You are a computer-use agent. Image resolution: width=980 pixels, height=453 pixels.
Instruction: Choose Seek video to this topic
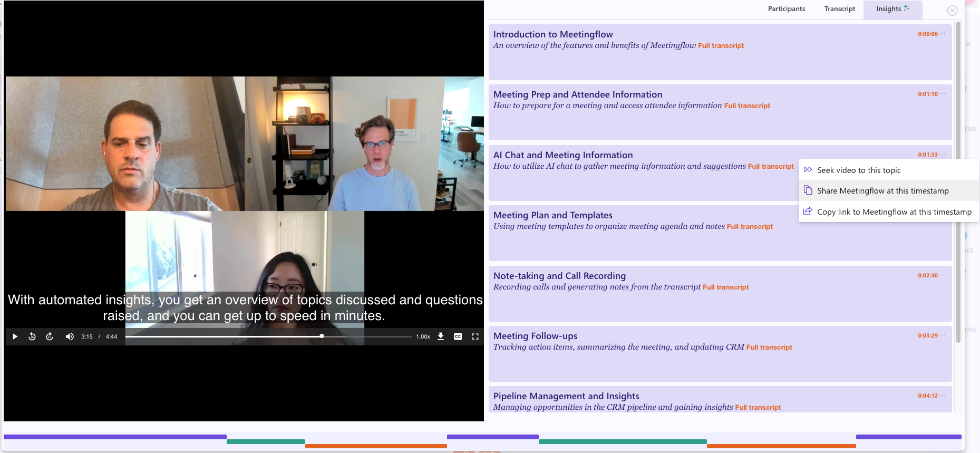pyautogui.click(x=889, y=170)
